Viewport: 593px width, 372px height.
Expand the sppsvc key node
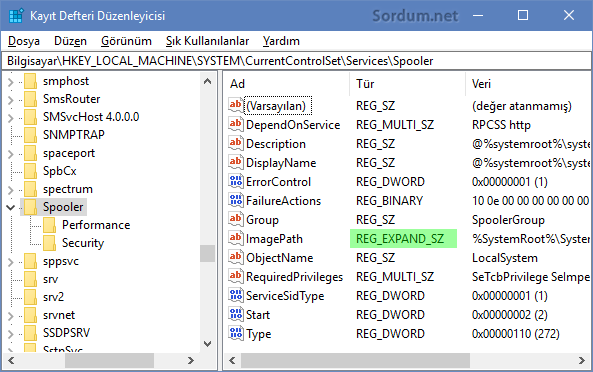coord(11,262)
